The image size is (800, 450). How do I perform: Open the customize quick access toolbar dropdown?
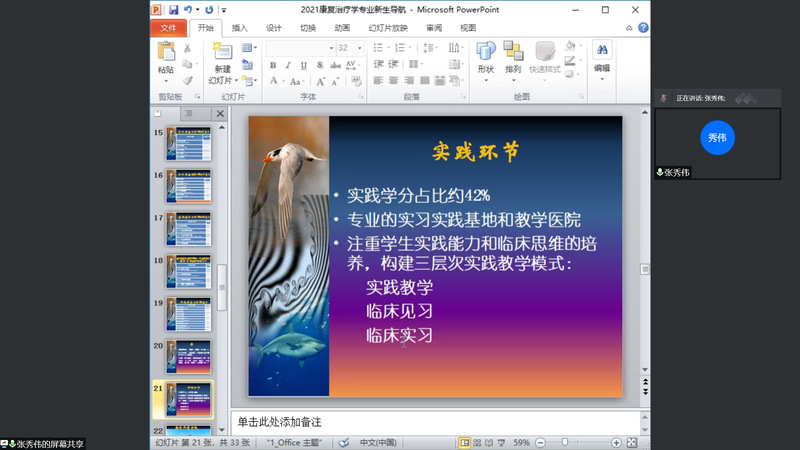click(x=221, y=9)
